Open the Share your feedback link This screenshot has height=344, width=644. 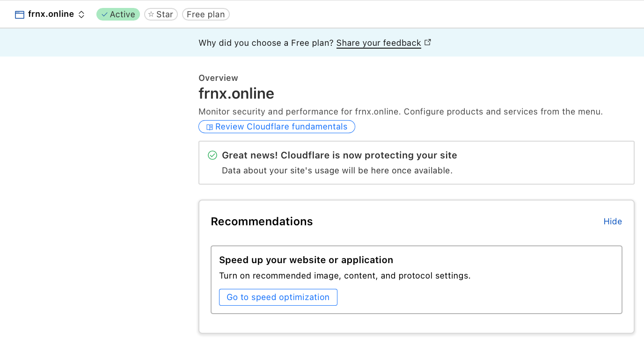(379, 43)
